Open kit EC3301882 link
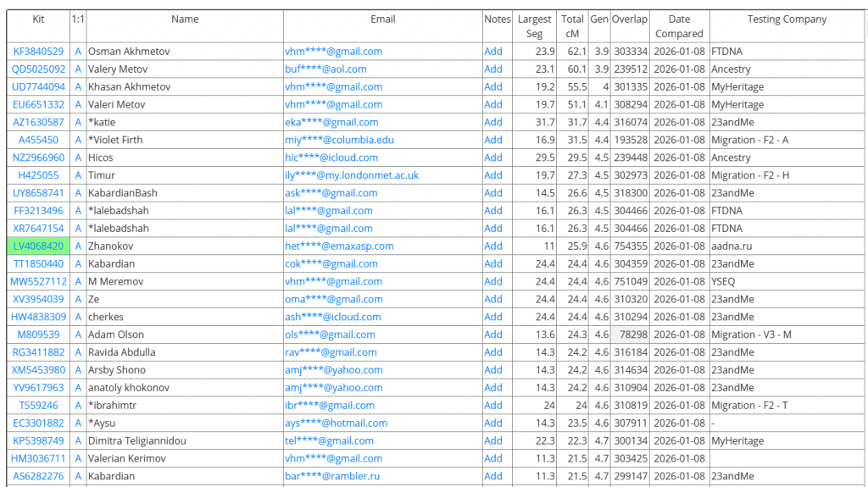 point(38,423)
